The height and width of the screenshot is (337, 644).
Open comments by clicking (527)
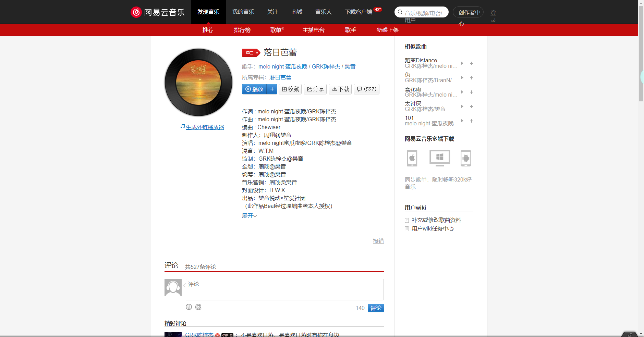pyautogui.click(x=366, y=89)
